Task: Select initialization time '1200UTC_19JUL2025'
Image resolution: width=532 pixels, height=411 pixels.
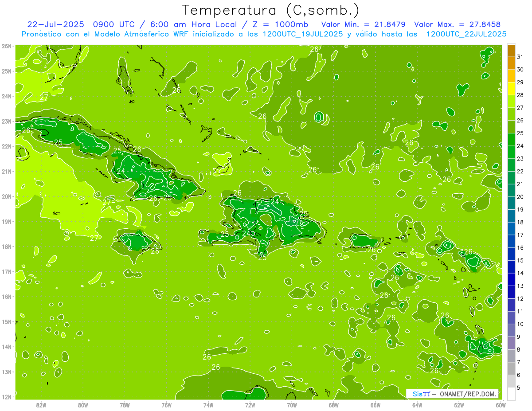Action: (303, 34)
